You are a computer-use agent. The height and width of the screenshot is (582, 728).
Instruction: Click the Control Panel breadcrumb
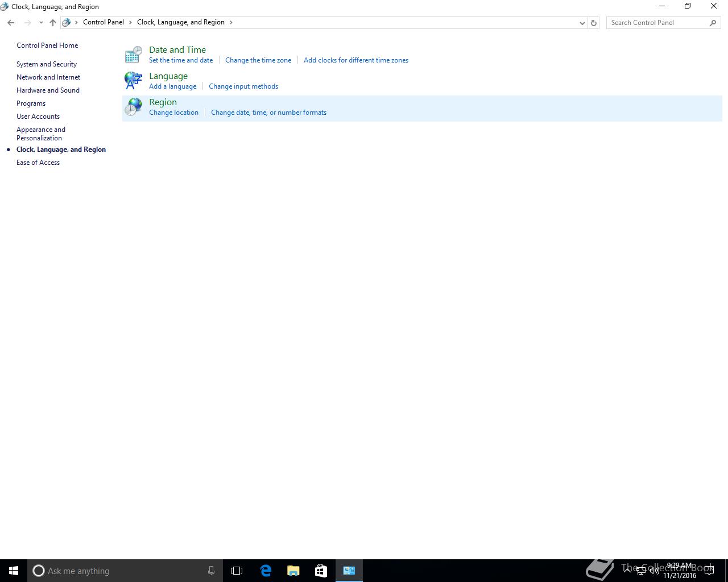[x=104, y=22]
